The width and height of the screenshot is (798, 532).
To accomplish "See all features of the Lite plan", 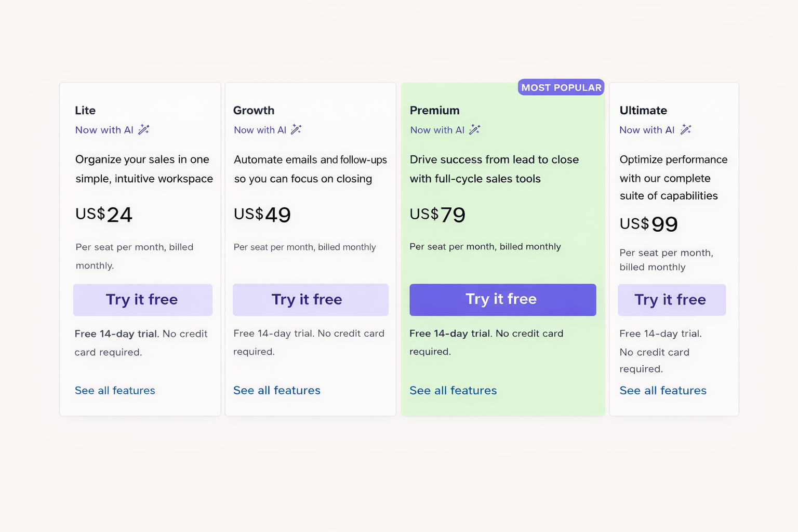I will tap(115, 390).
